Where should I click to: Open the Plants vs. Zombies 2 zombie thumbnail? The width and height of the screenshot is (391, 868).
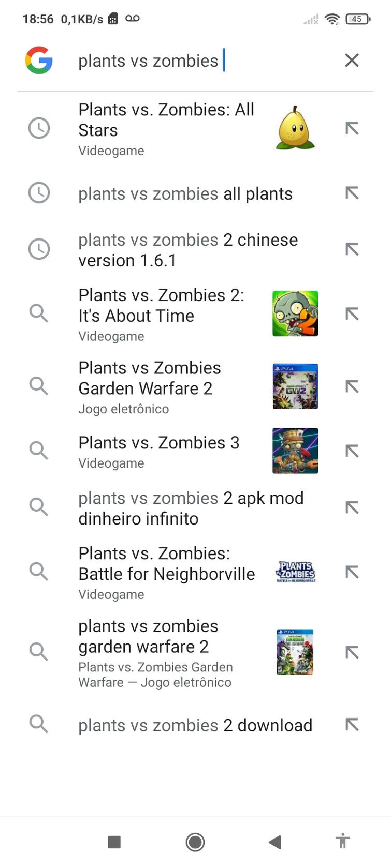[295, 313]
